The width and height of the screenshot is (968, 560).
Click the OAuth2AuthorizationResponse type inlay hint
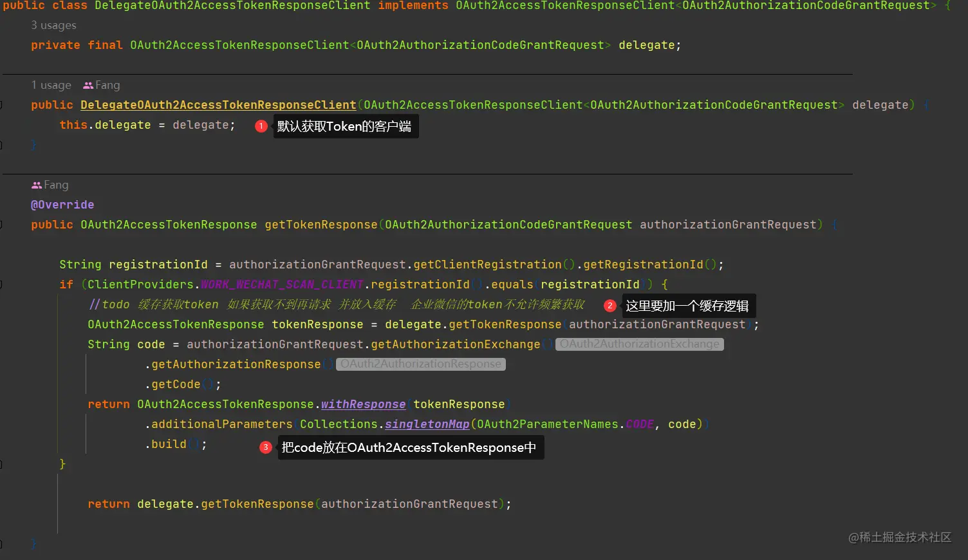click(x=421, y=364)
